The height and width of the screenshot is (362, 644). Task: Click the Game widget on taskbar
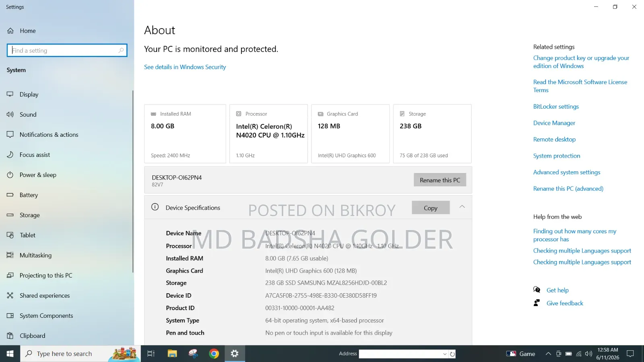[x=521, y=354]
